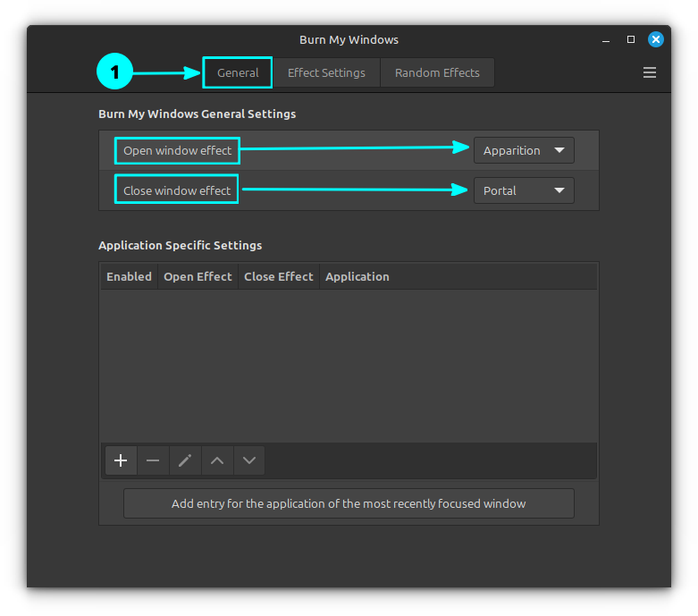This screenshot has width=698, height=616.
Task: Switch to the Effect Settings tab
Action: click(326, 72)
